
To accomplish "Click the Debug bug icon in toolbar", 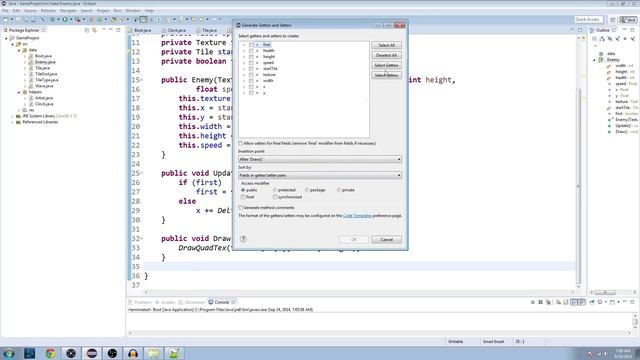I will tap(52, 19).
